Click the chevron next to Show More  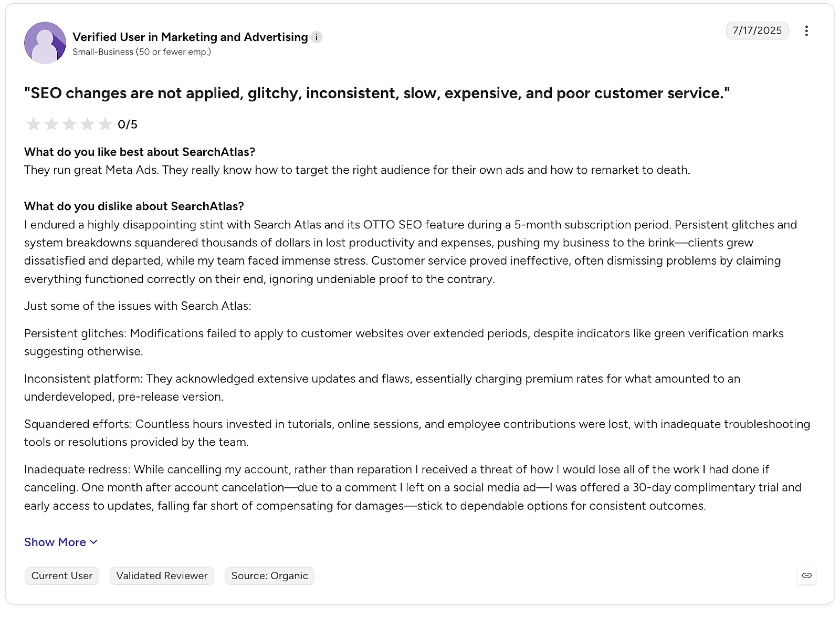(x=93, y=542)
